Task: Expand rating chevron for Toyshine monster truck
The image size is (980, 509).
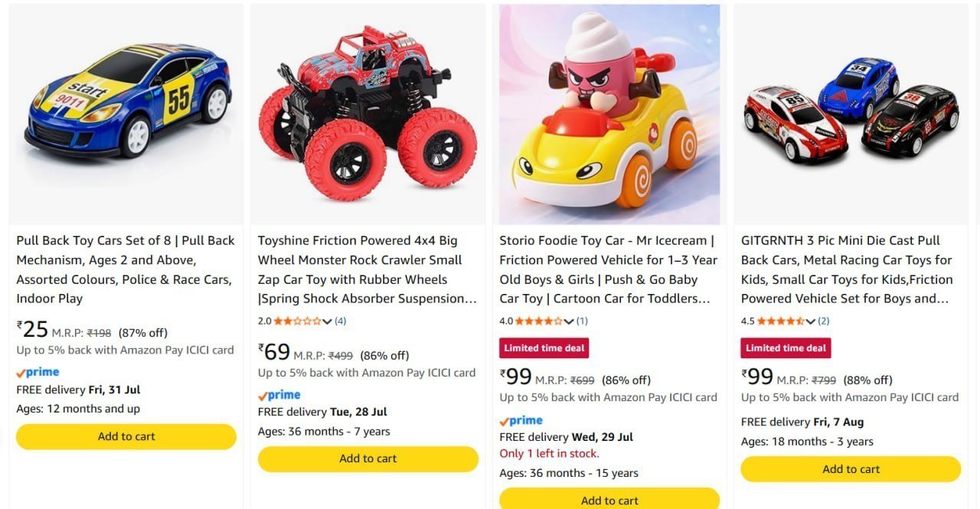Action: coord(328,321)
